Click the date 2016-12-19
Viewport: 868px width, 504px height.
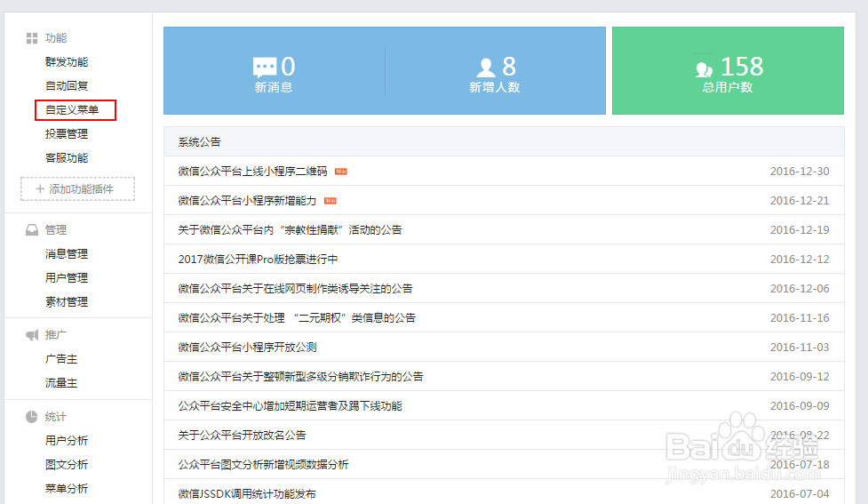[800, 230]
